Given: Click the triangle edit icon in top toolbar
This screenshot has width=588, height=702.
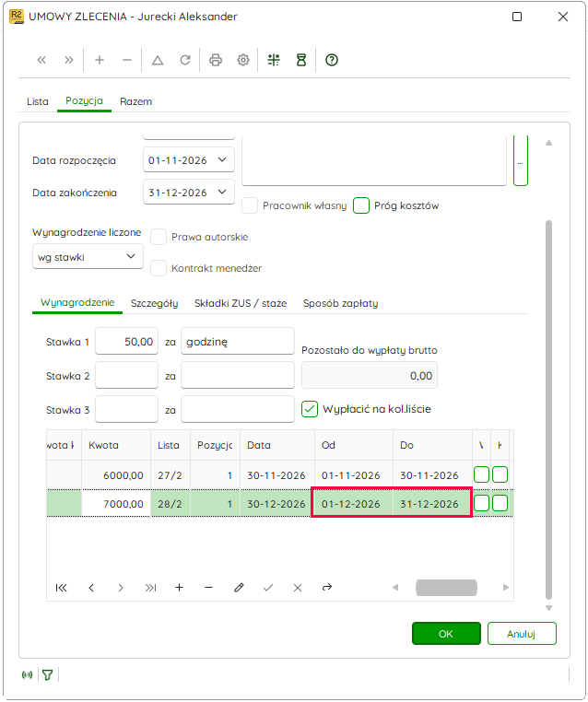Looking at the screenshot, I should click(158, 60).
